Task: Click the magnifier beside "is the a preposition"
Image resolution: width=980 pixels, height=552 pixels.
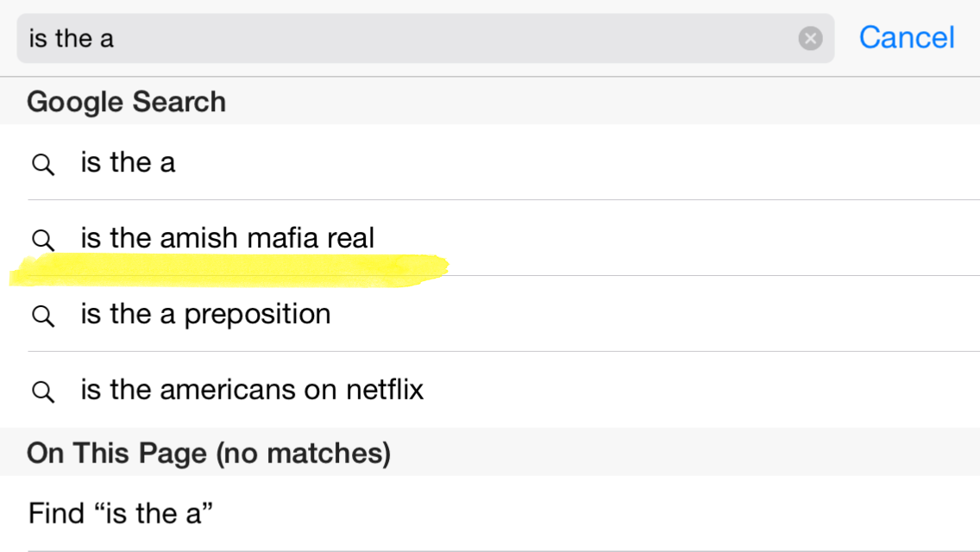Action: coord(42,316)
